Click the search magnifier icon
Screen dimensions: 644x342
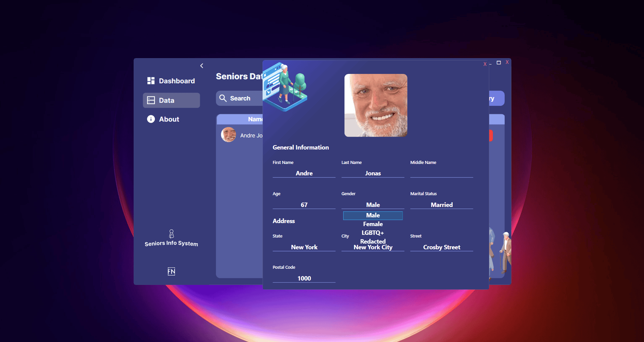tap(223, 98)
